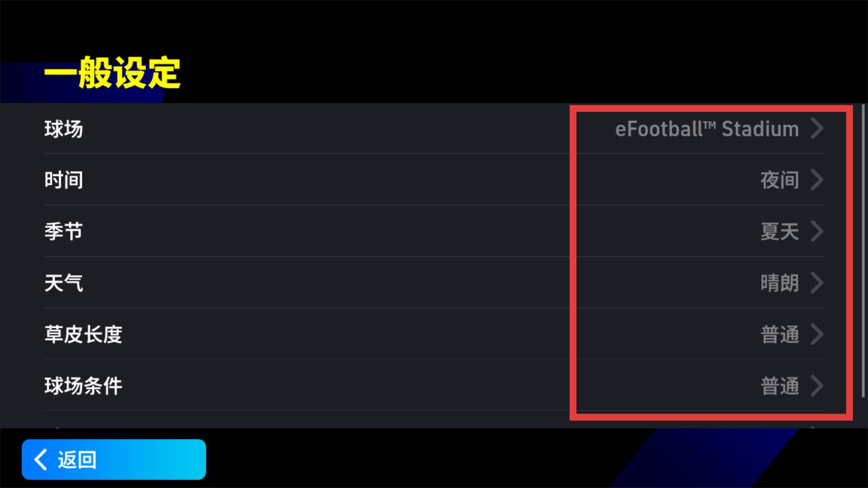This screenshot has width=868, height=488.
Task: Click the chevron next to eFootball Stadium
Action: 817,128
